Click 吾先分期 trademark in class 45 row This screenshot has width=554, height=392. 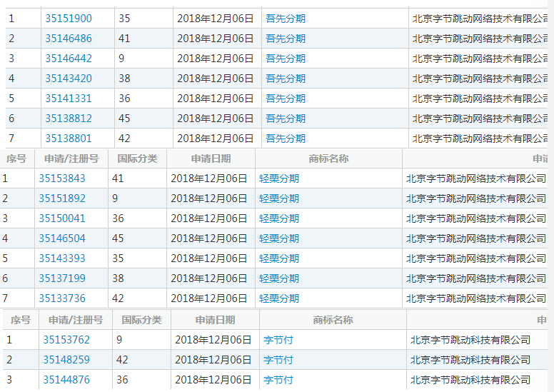click(286, 119)
